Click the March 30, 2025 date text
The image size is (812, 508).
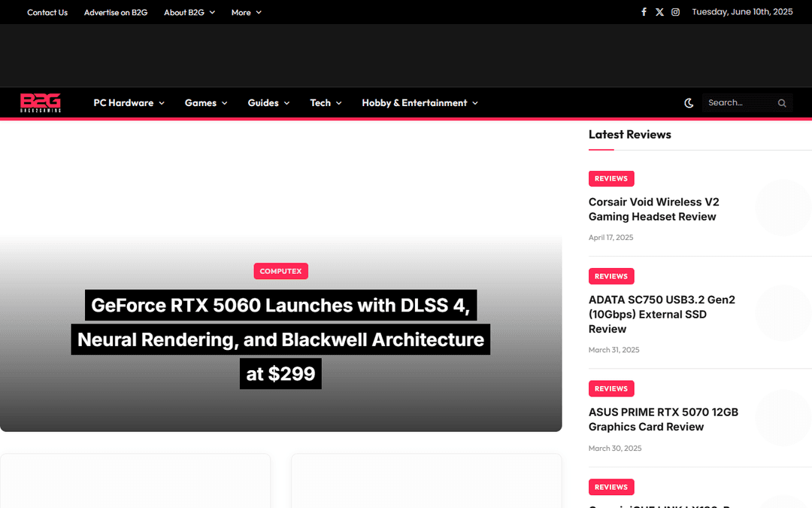tap(615, 449)
